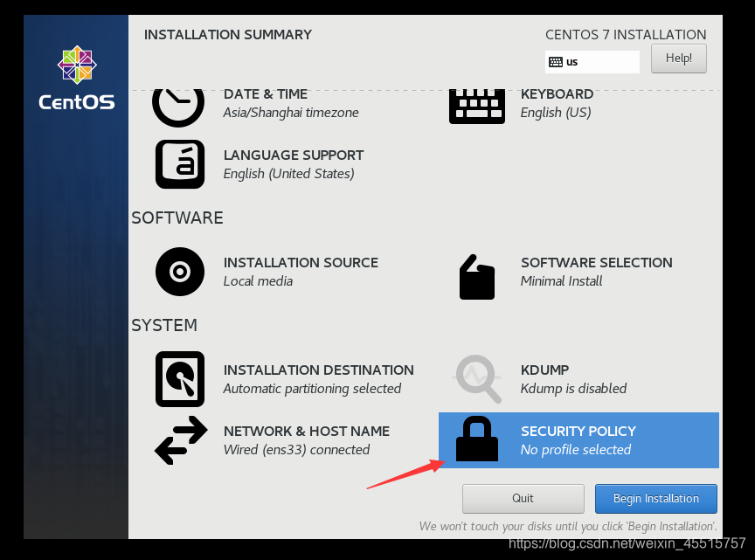Click the Quit button
The height and width of the screenshot is (560, 755).
(523, 498)
